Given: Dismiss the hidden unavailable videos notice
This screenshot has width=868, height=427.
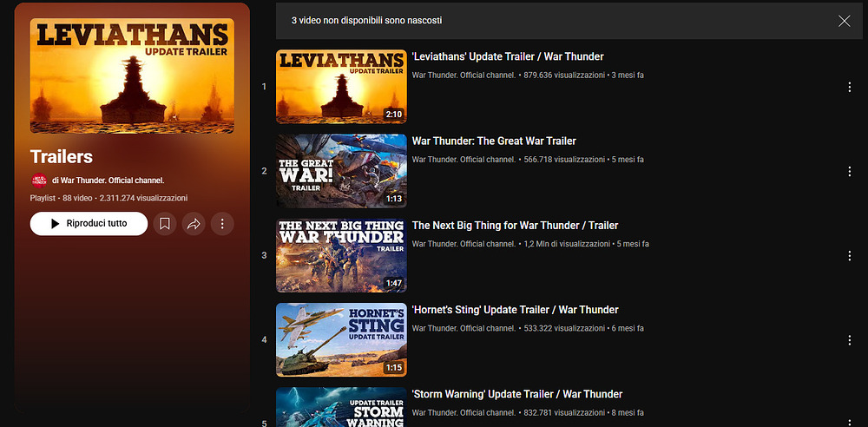Looking at the screenshot, I should 845,21.
